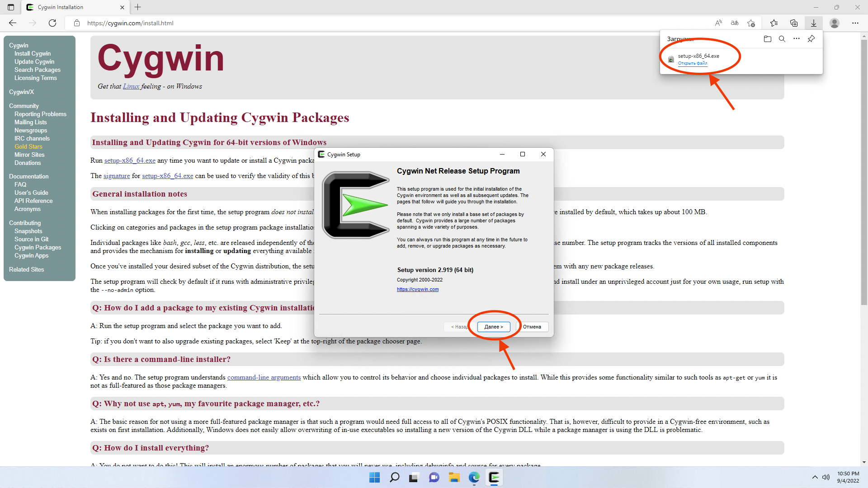Open the browser profile avatar

tap(835, 23)
